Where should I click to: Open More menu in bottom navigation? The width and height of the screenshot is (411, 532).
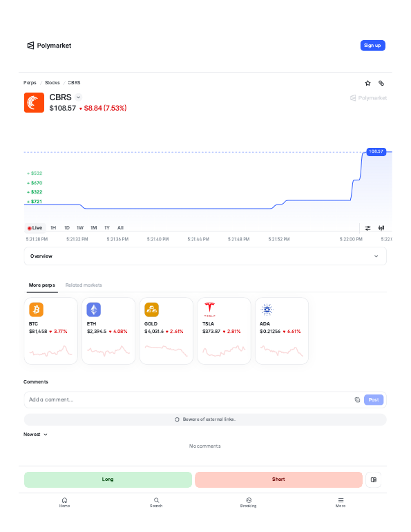[341, 502]
